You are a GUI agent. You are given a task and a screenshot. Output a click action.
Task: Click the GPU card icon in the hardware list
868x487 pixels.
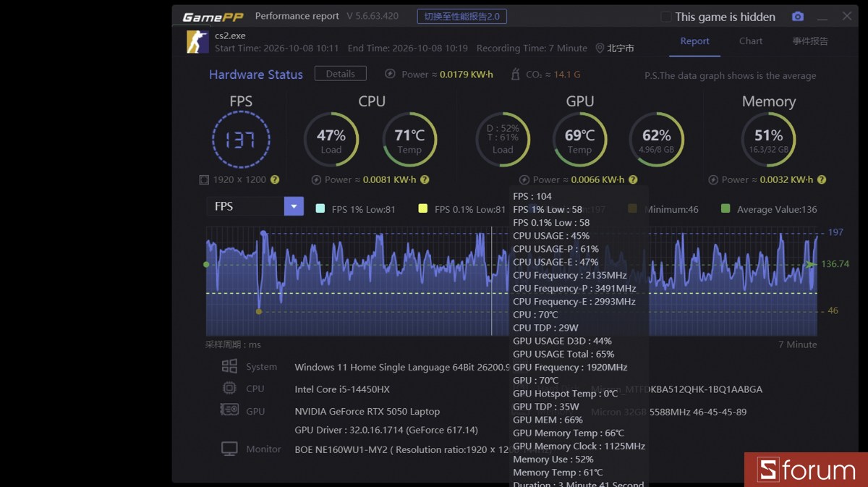pos(229,410)
